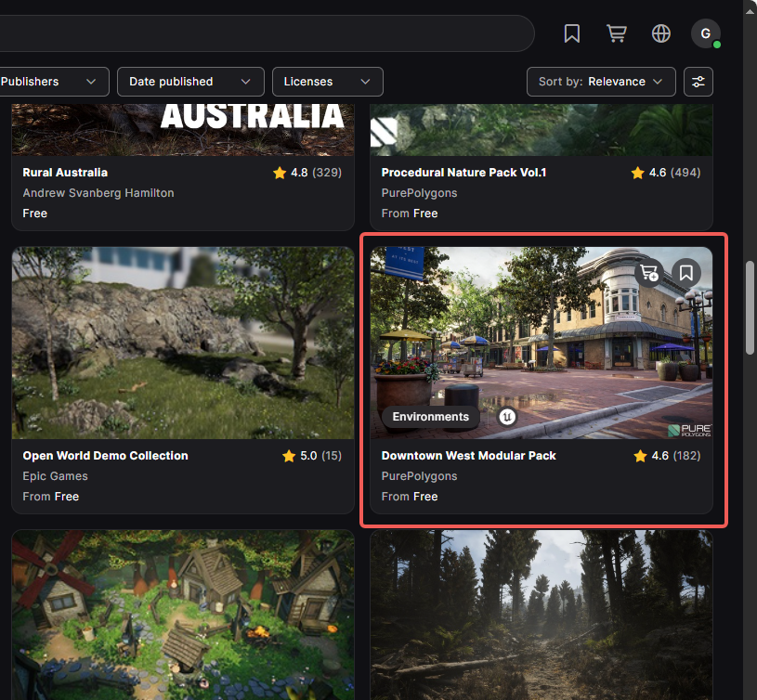The image size is (757, 700).
Task: Open the shopping cart in header
Action: [617, 33]
